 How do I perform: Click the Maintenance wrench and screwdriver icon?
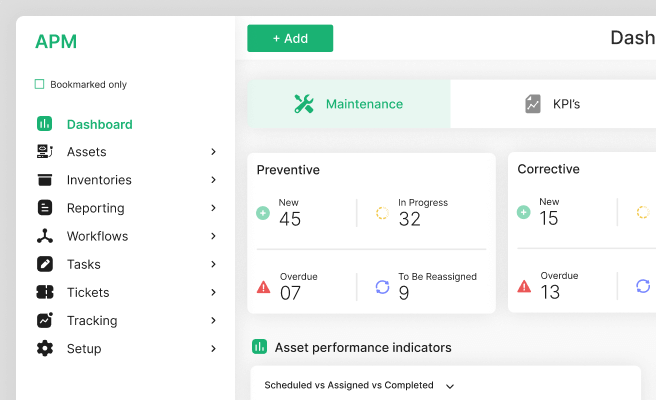click(304, 104)
